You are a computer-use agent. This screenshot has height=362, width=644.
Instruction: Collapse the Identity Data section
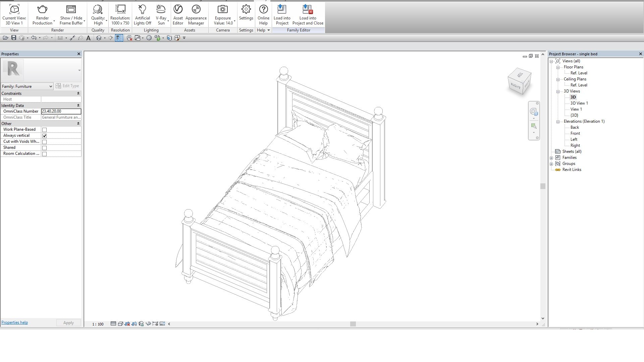tap(78, 106)
